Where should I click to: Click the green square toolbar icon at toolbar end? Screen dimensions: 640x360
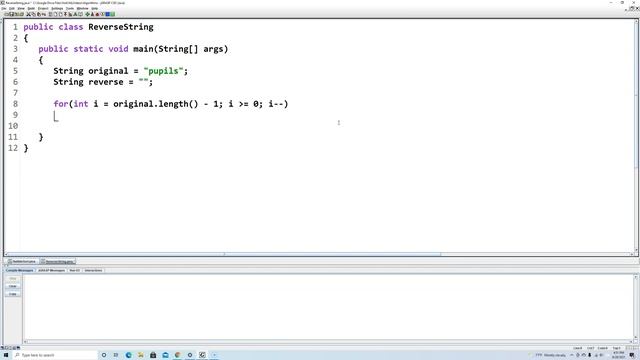[x=113, y=14]
